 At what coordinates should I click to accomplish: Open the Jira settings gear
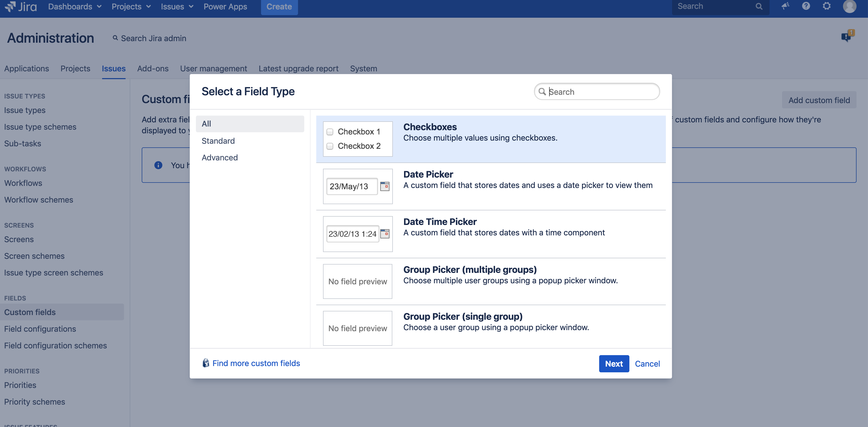click(827, 7)
